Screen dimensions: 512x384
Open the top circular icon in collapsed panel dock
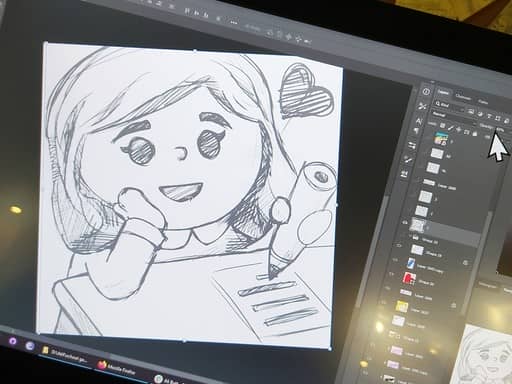point(426,92)
